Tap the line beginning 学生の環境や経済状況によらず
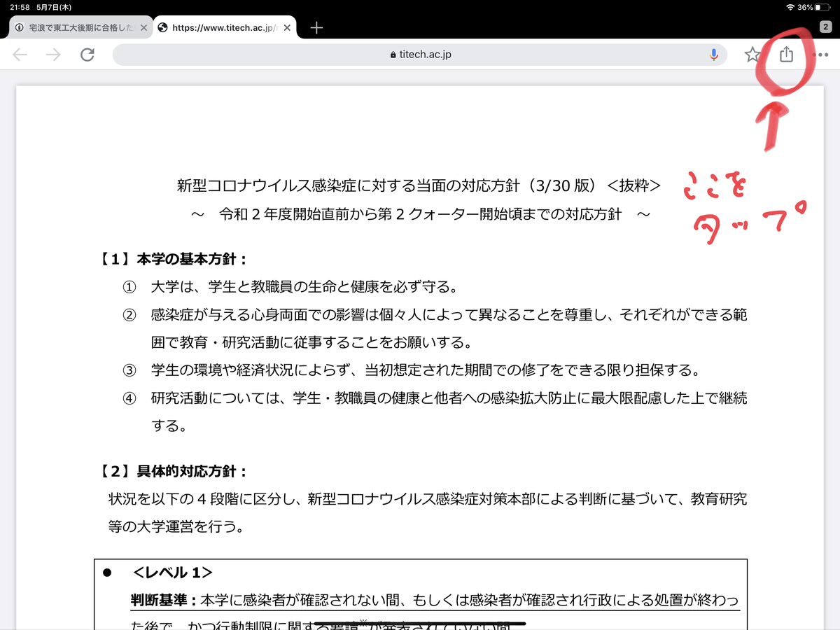Viewport: 840px width, 630px height. click(426, 370)
